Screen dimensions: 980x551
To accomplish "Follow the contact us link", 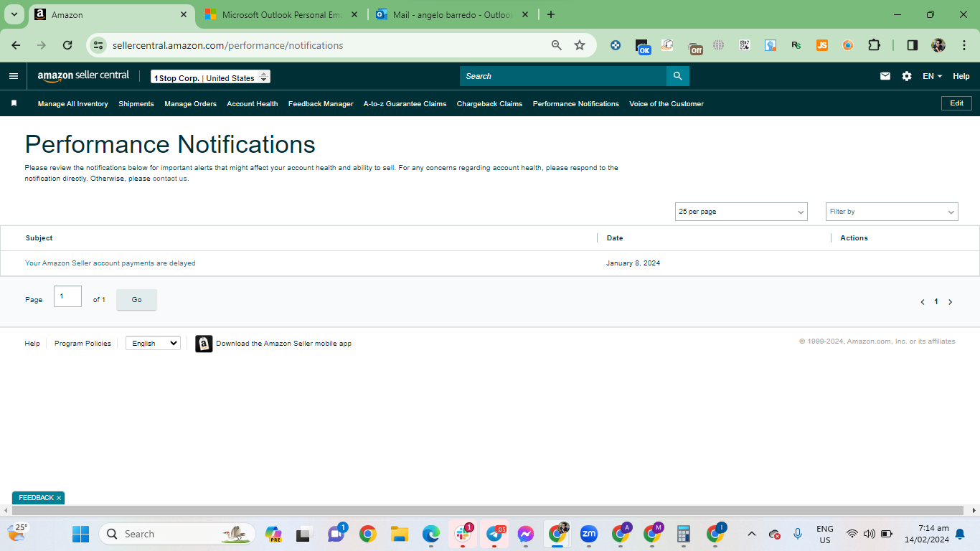I will (x=170, y=179).
